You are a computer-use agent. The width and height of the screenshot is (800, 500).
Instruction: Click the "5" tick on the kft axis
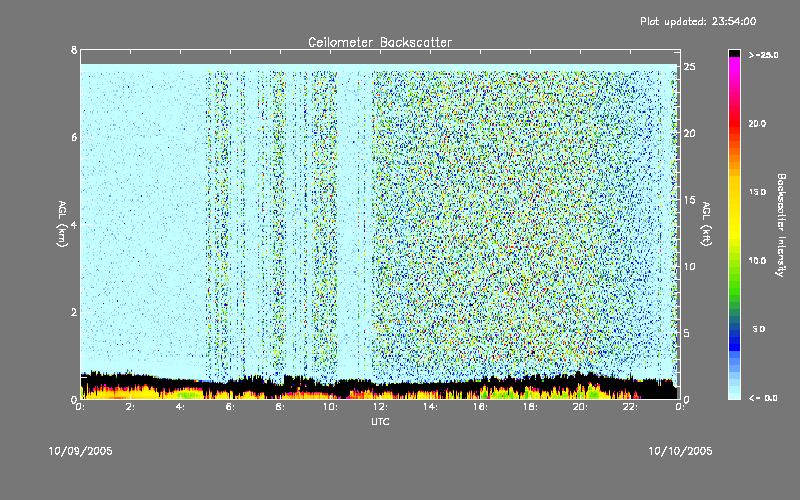click(x=687, y=333)
